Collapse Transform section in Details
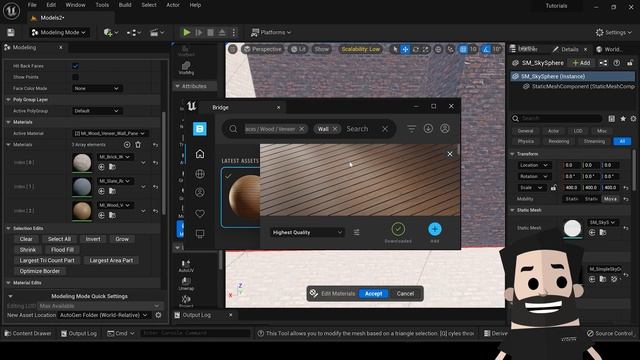Viewport: 640px width, 360px height. point(512,154)
